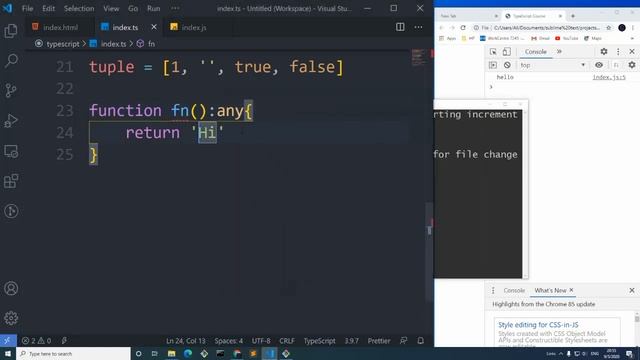The height and width of the screenshot is (360, 640).
Task: Open the Git history icon in the activity bar
Action: point(11,211)
